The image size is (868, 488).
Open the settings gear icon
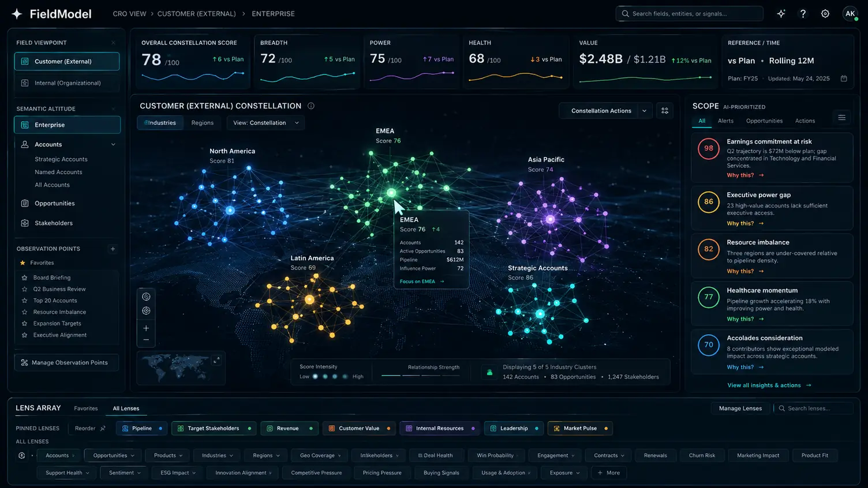point(825,14)
